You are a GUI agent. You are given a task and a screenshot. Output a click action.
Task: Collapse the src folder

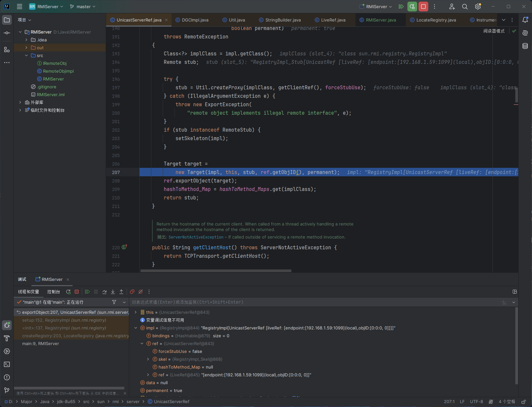(x=26, y=55)
